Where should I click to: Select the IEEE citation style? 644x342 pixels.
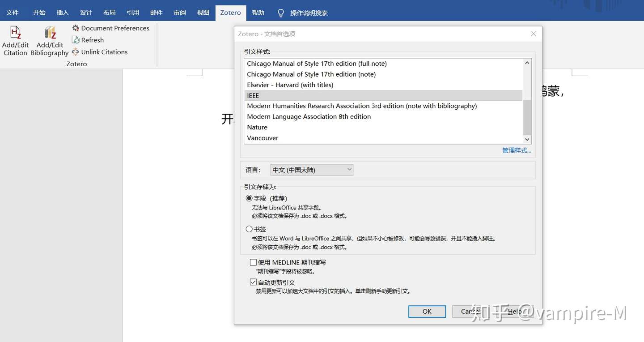(x=383, y=95)
